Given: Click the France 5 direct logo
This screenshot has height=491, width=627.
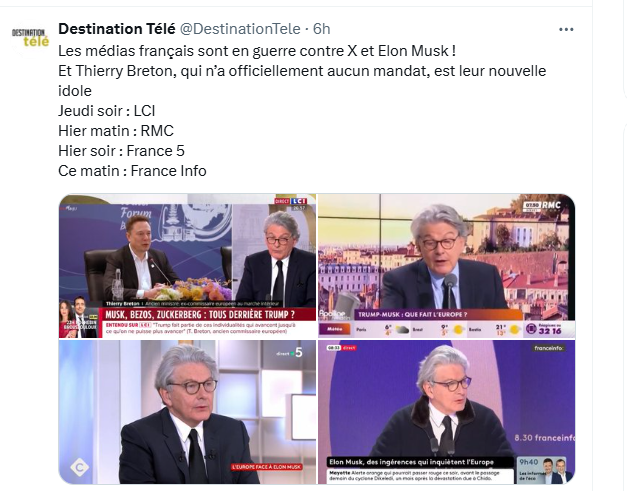Looking at the screenshot, I should 290,353.
